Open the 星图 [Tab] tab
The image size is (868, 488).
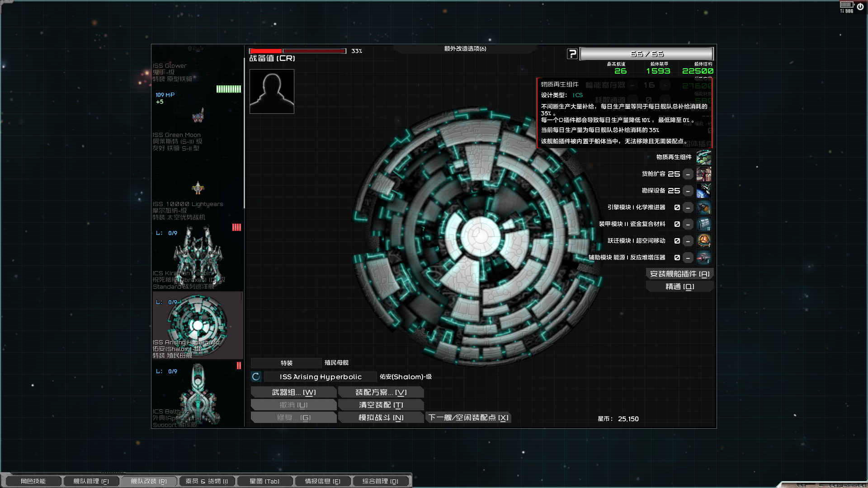pos(264,481)
